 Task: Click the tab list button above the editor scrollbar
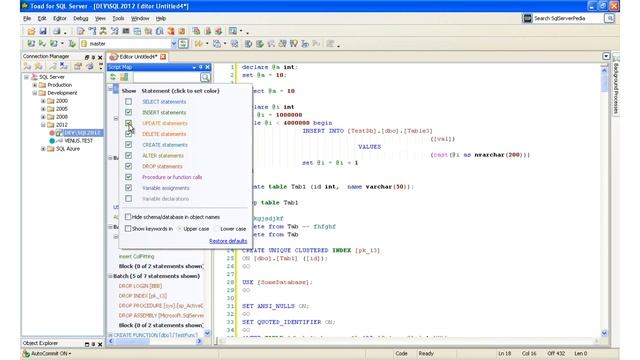click(606, 56)
